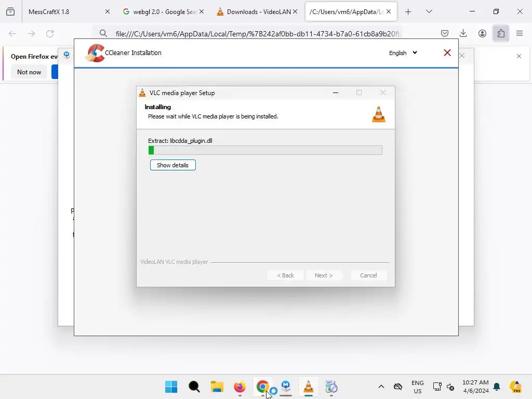Click the PRE preview tray icon
532x399 pixels.
[515, 387]
